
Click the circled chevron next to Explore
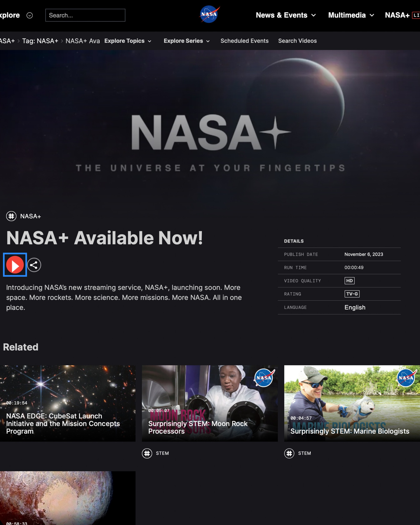pyautogui.click(x=30, y=15)
